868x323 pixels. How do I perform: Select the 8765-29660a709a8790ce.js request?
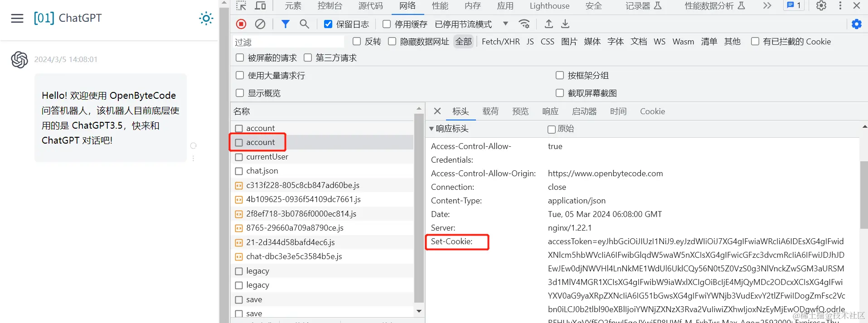(322, 228)
